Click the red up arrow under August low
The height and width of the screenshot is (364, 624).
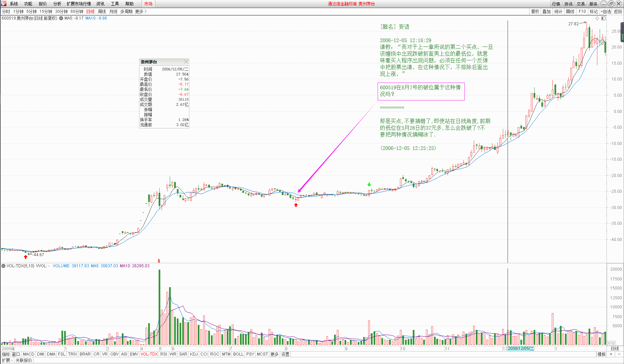(x=296, y=205)
